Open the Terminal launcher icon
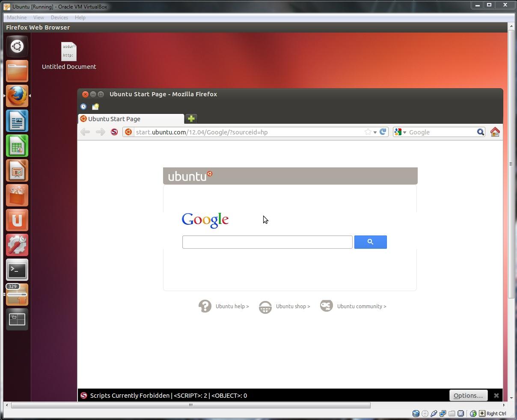Viewport: 517px width, 420px height. click(x=17, y=270)
